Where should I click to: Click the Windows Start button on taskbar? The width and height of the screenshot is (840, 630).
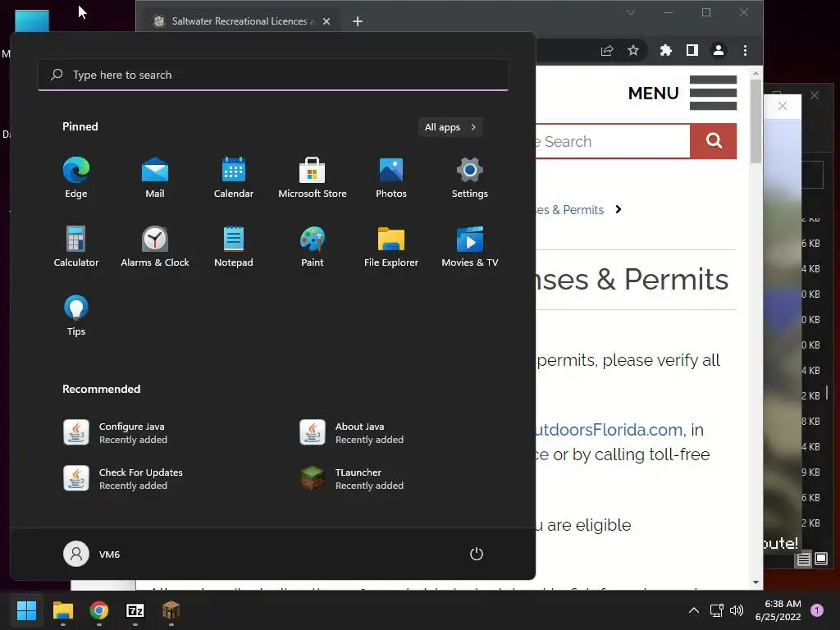point(26,610)
